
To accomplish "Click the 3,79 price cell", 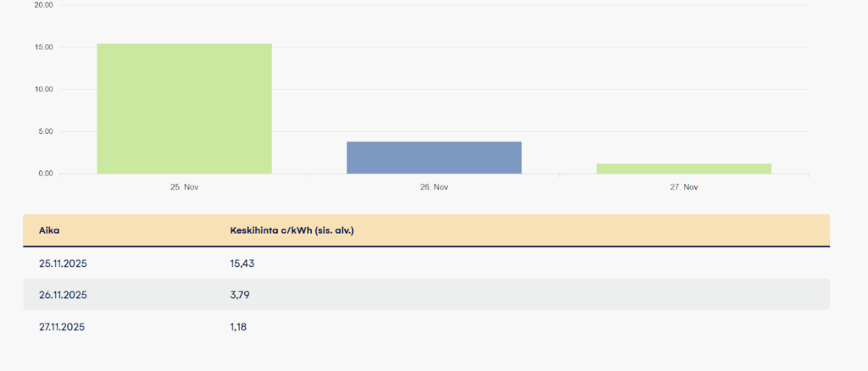I will (241, 295).
